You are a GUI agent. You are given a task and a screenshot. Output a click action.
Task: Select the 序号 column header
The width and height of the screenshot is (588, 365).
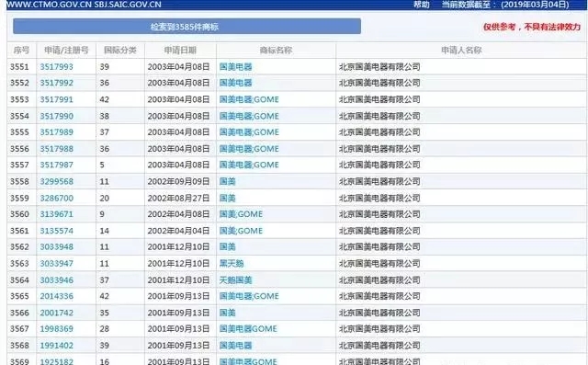coord(21,51)
